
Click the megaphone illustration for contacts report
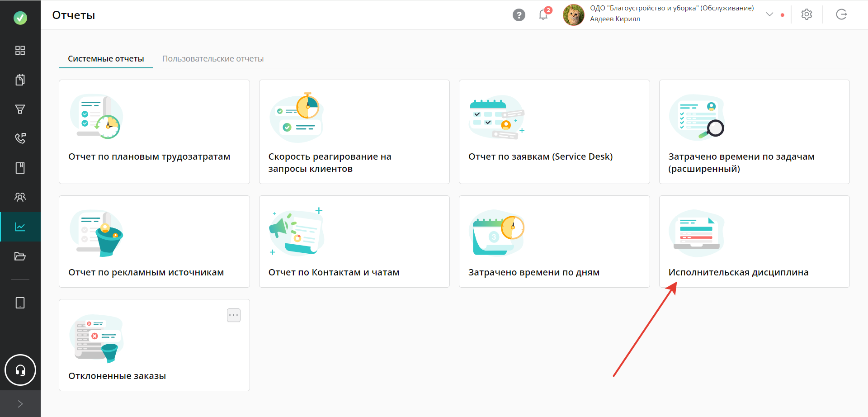(x=297, y=231)
